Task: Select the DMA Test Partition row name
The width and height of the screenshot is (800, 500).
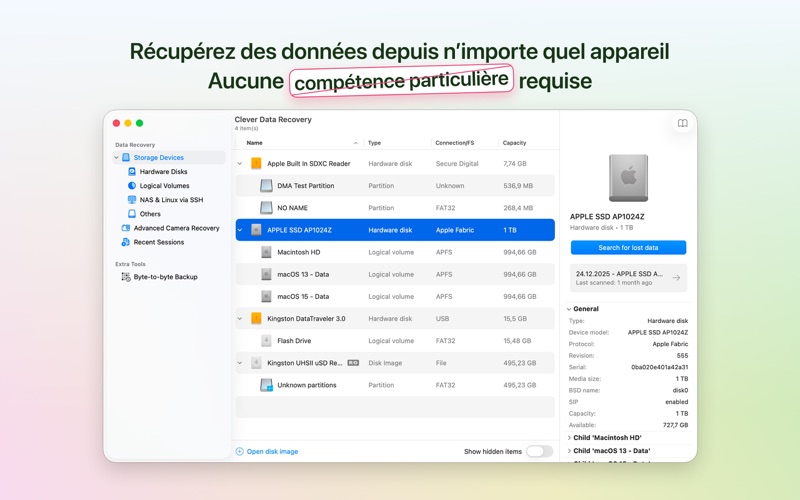Action: point(306,186)
